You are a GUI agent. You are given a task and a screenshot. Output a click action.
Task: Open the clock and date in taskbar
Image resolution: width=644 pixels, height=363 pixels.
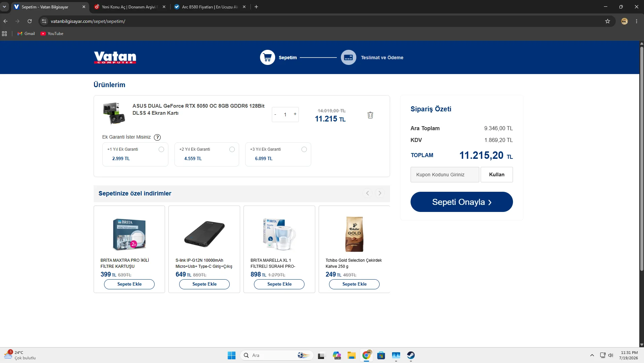[x=629, y=355]
